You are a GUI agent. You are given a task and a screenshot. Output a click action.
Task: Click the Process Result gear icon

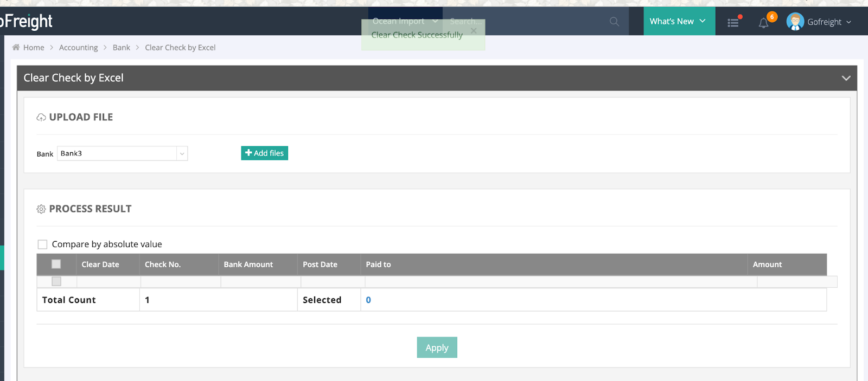(41, 209)
